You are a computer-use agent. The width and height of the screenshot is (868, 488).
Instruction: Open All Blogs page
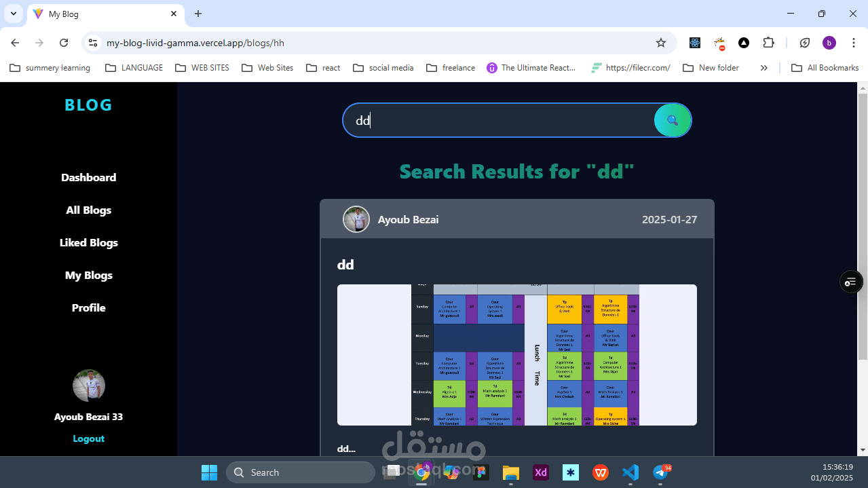tap(88, 210)
